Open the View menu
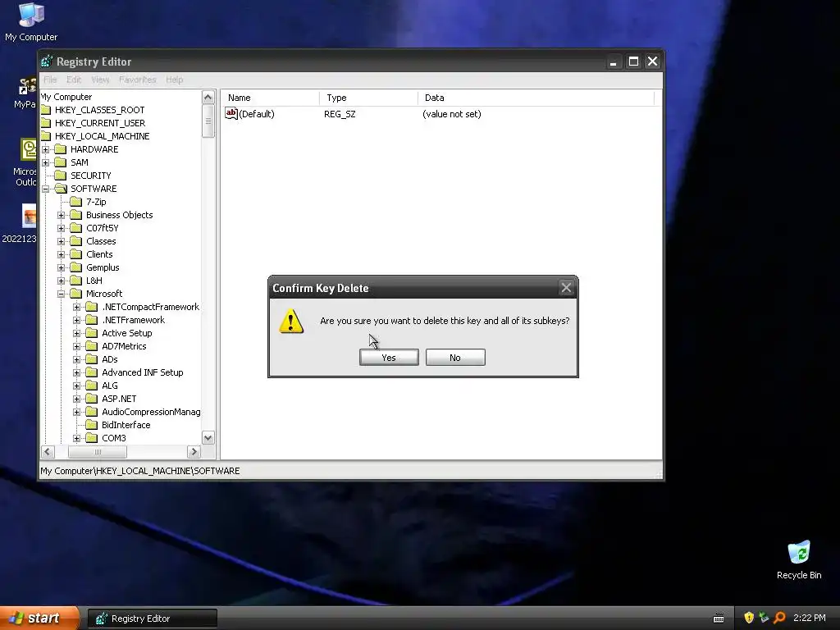This screenshot has width=840, height=630. (100, 80)
